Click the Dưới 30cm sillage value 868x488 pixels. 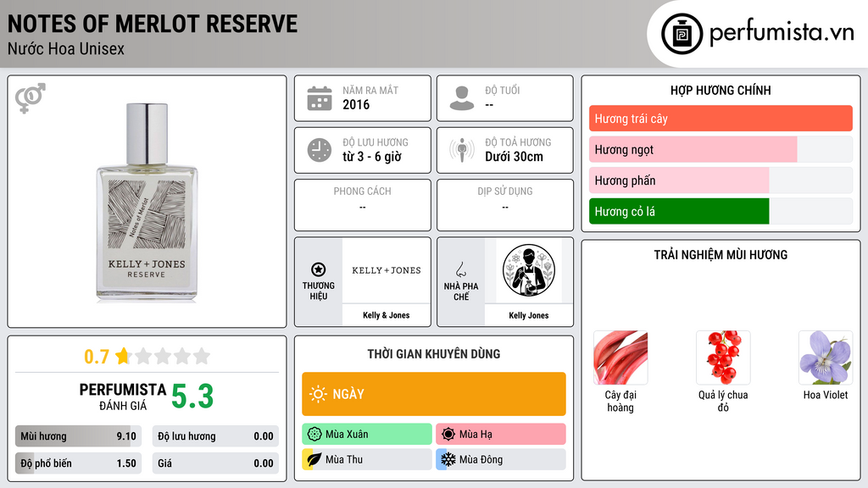[515, 157]
